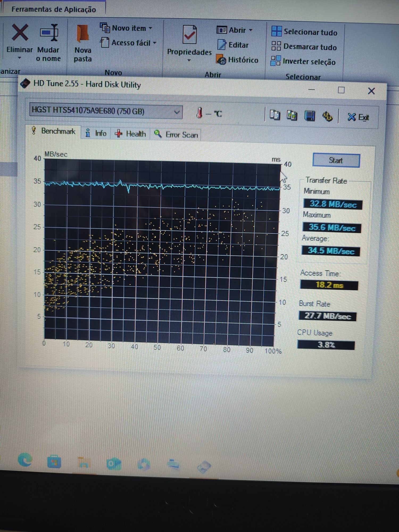
Task: Click Desmarcar tudo in Explorer
Action: pos(304,47)
